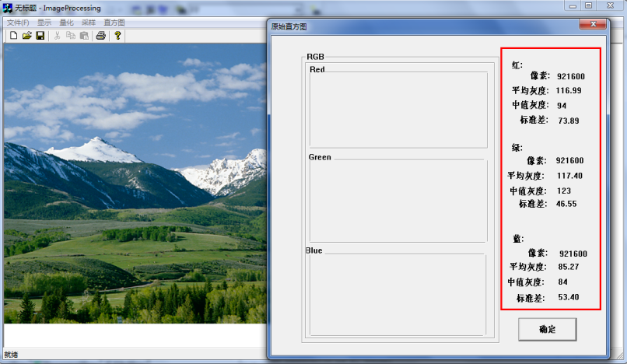The height and width of the screenshot is (364, 627).
Task: Click the Cut scissors toolbar icon
Action: tap(58, 36)
